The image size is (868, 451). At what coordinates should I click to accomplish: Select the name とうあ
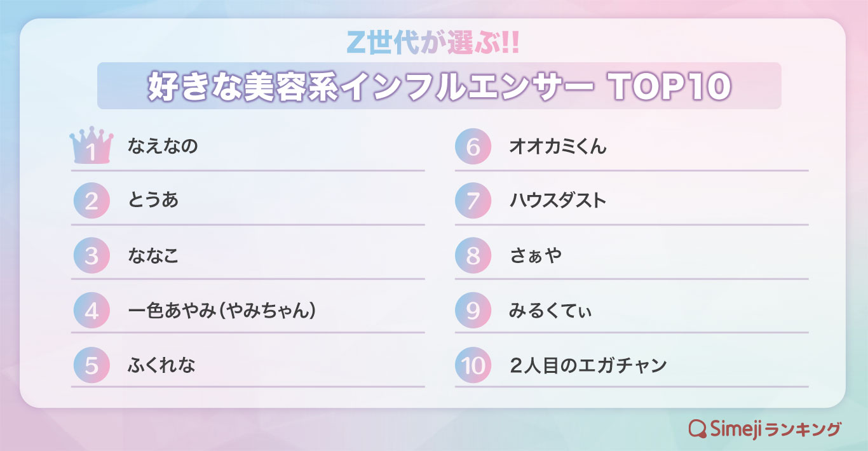pyautogui.click(x=153, y=201)
